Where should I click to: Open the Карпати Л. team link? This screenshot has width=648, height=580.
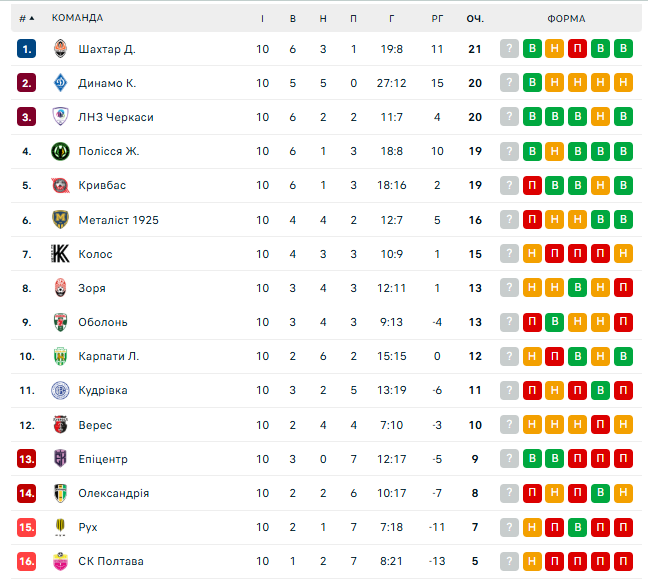click(x=108, y=356)
